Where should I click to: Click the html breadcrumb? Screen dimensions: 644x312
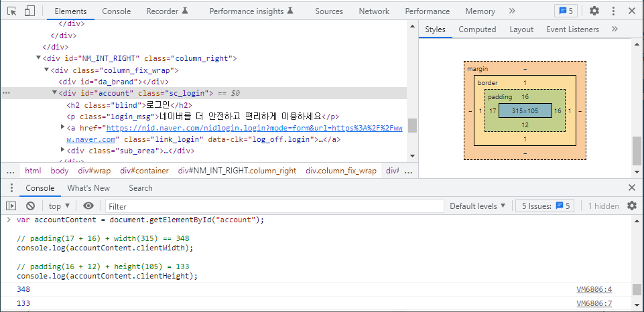tap(33, 171)
